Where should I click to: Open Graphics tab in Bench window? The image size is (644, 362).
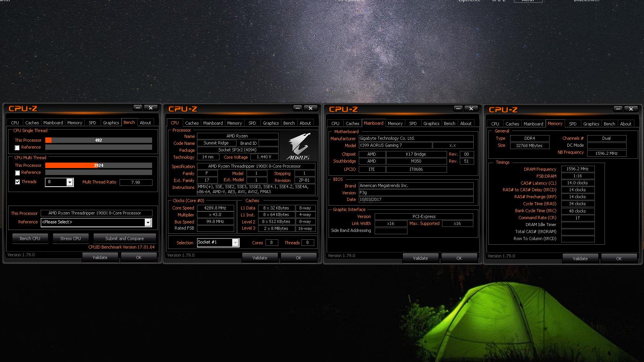point(111,123)
